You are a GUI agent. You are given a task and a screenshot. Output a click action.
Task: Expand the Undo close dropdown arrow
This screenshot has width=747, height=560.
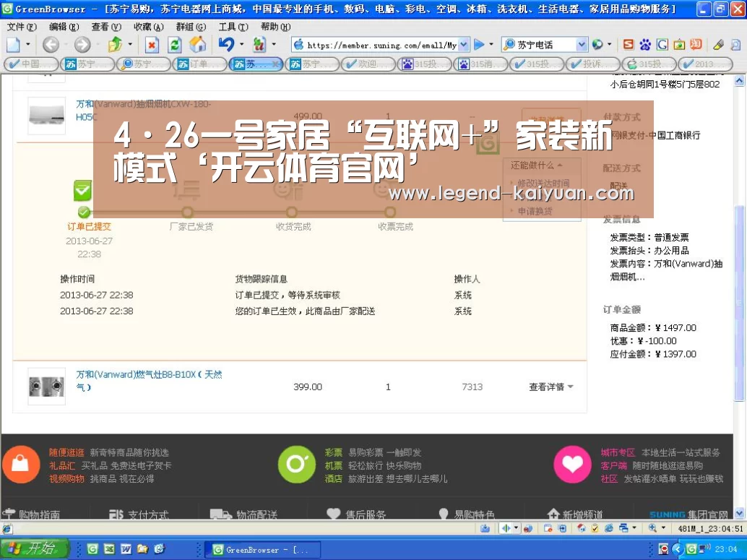pyautogui.click(x=241, y=45)
